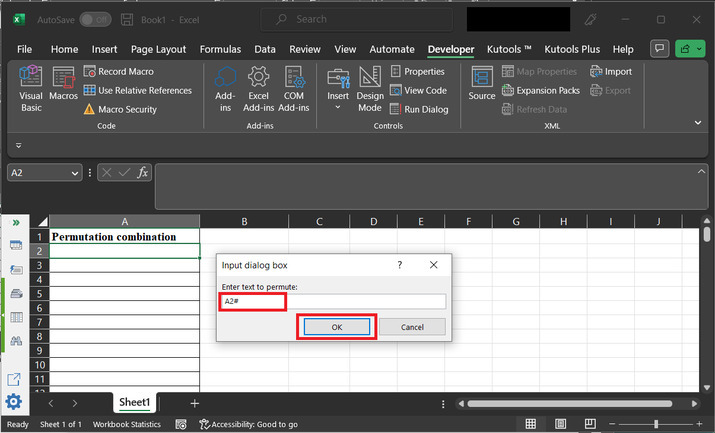Click the Kutools settings gear icon
The width and height of the screenshot is (715, 433).
coord(14,402)
